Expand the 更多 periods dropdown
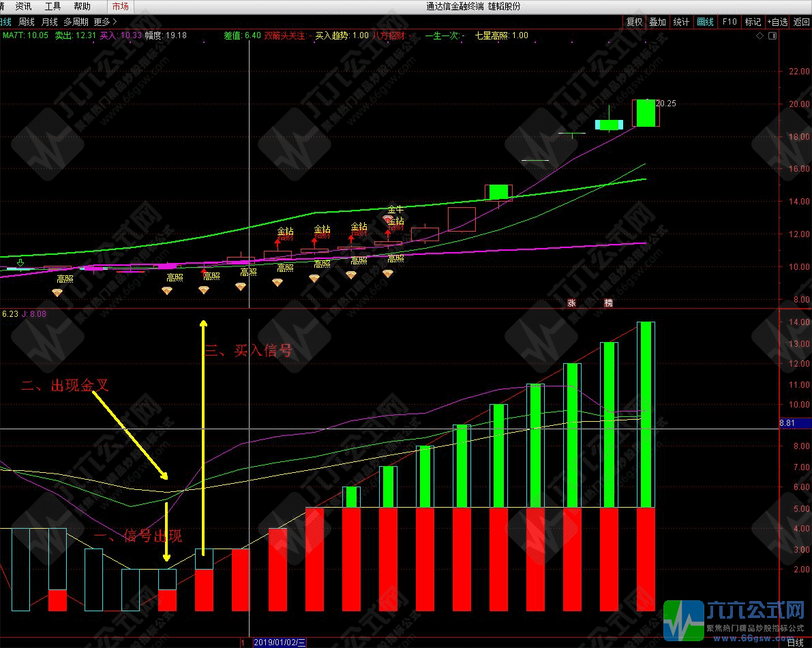 coord(105,22)
